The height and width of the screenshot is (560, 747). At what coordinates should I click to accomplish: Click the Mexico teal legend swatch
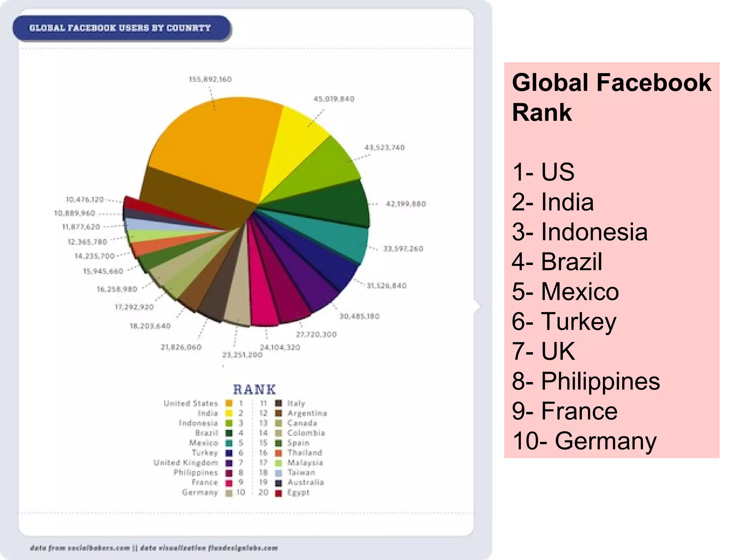pyautogui.click(x=229, y=443)
